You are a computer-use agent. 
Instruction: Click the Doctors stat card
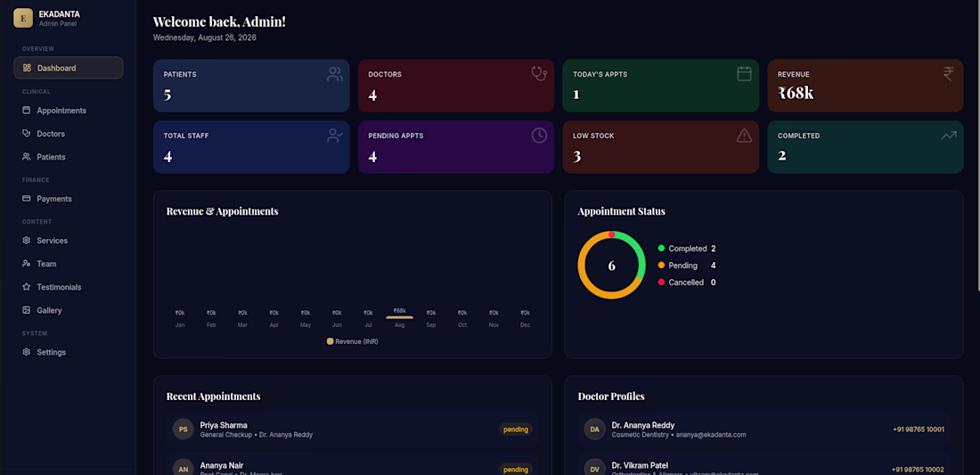[x=456, y=86]
